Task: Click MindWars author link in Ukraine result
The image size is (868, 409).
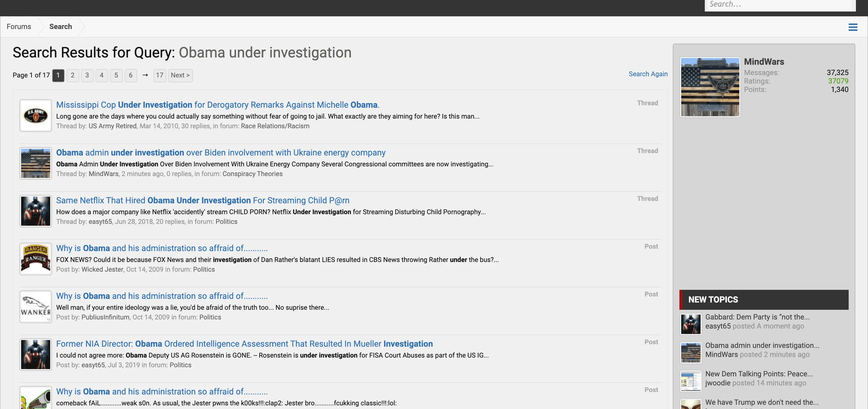Action: point(103,174)
